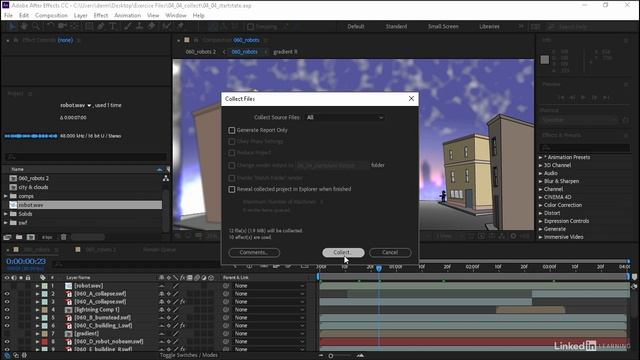Open parent dropdown for robot.wav layer

(x=269, y=286)
